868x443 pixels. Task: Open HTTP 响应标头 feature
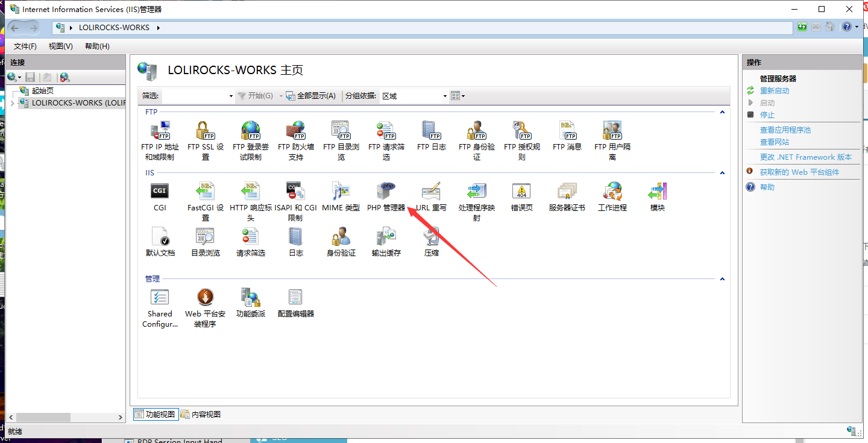click(251, 201)
